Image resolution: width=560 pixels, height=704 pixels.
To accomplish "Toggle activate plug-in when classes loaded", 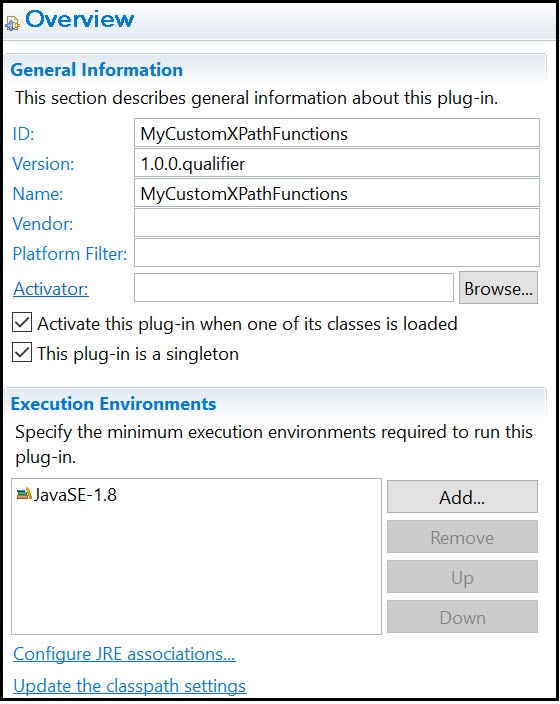I will click(x=22, y=323).
